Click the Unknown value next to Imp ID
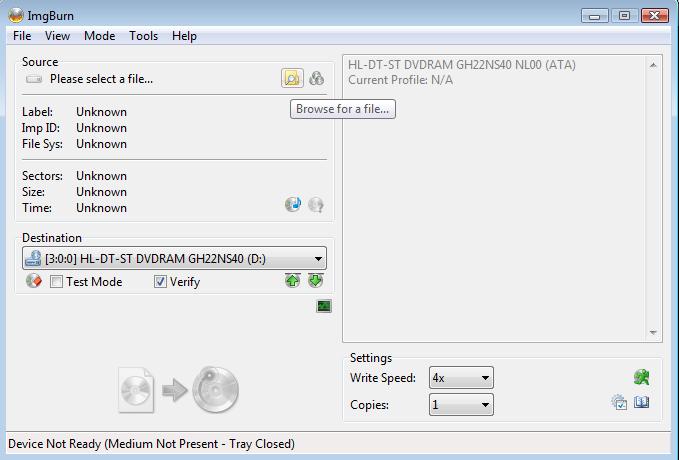Screen dimensions: 679x460 101,128
